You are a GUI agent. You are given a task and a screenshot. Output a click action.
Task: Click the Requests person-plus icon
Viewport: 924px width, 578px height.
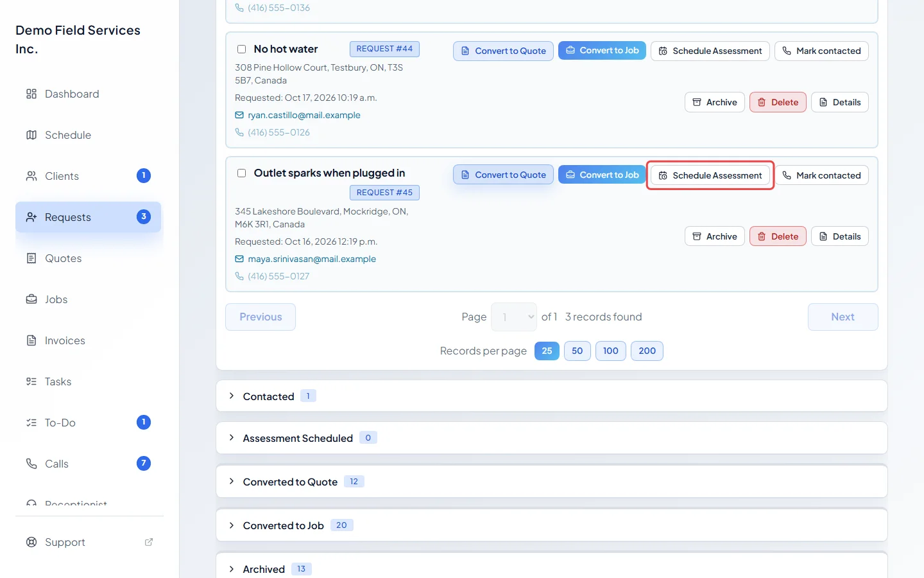point(31,217)
